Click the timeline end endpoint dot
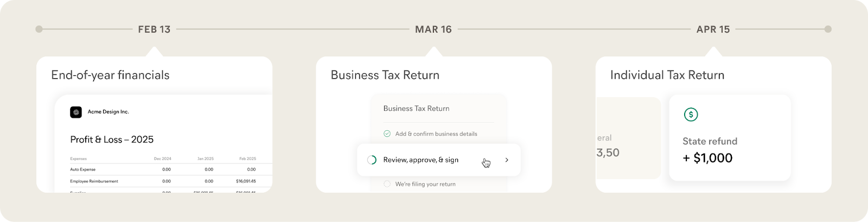Image resolution: width=868 pixels, height=222 pixels. (828, 29)
